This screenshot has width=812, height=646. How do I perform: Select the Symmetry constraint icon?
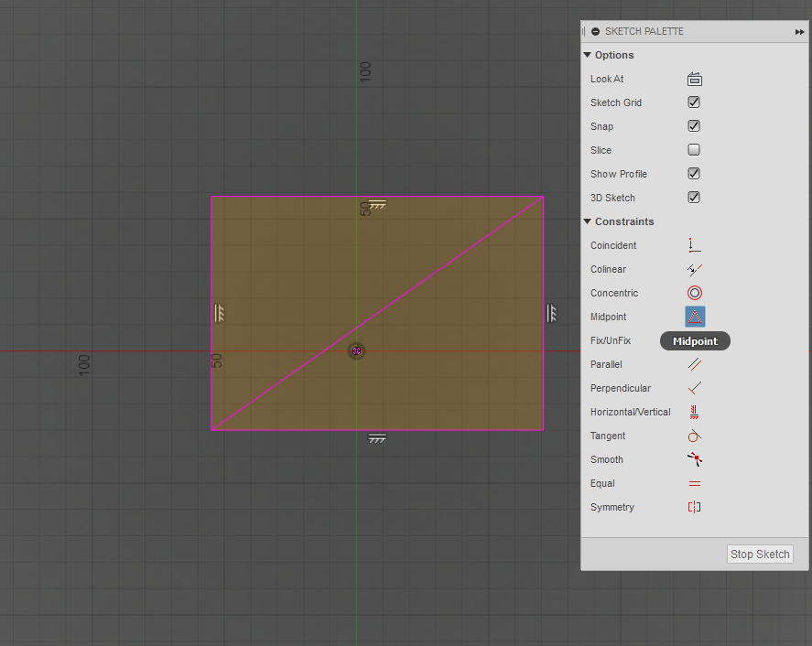pos(694,507)
